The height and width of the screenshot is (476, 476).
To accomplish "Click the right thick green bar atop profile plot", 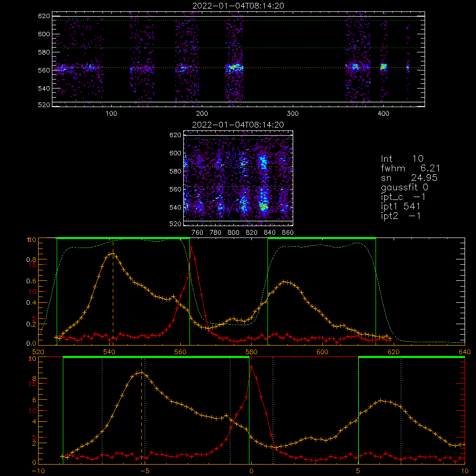I will (x=322, y=238).
